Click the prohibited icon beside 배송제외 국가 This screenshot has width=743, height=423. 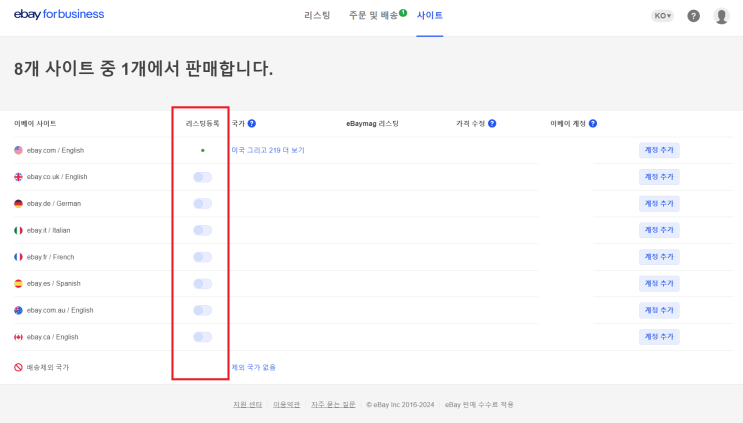point(18,367)
